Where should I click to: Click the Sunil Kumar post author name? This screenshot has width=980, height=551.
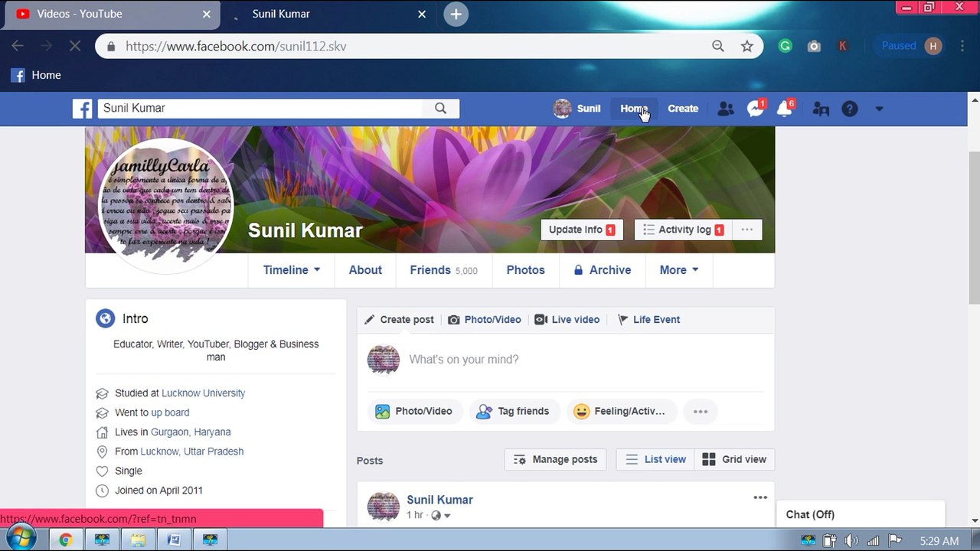(x=439, y=500)
